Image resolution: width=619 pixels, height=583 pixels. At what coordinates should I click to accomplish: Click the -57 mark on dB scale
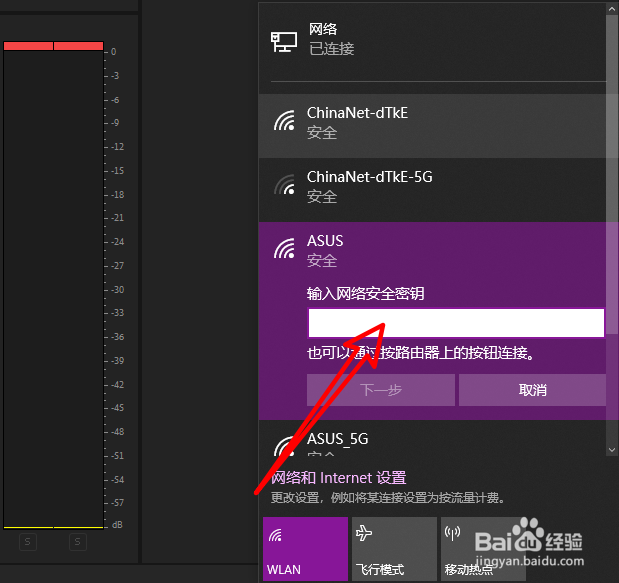click(x=118, y=502)
